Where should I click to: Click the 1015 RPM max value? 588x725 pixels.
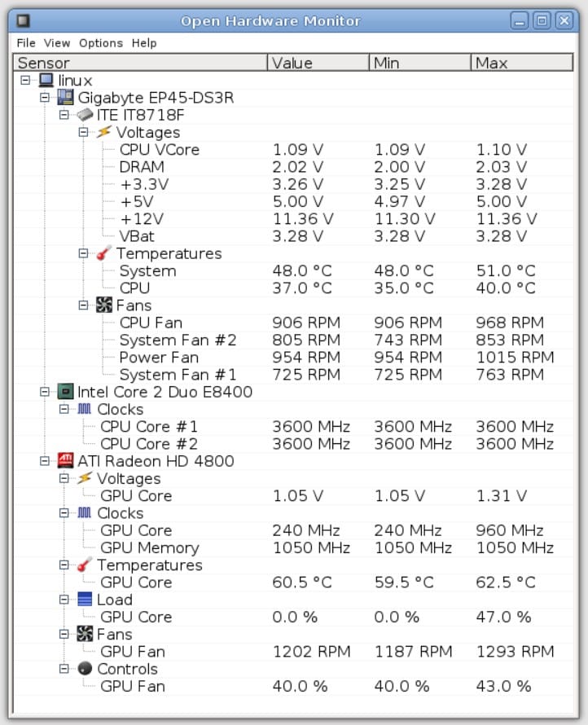515,357
